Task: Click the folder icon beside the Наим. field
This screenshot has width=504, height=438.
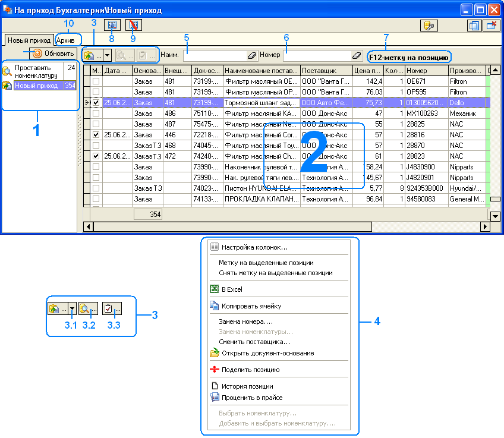Action: [90, 56]
